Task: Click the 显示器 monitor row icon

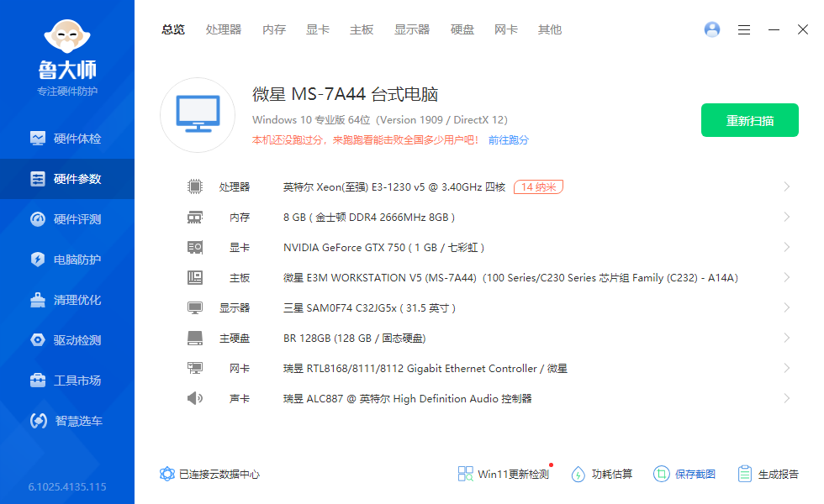Action: point(195,307)
